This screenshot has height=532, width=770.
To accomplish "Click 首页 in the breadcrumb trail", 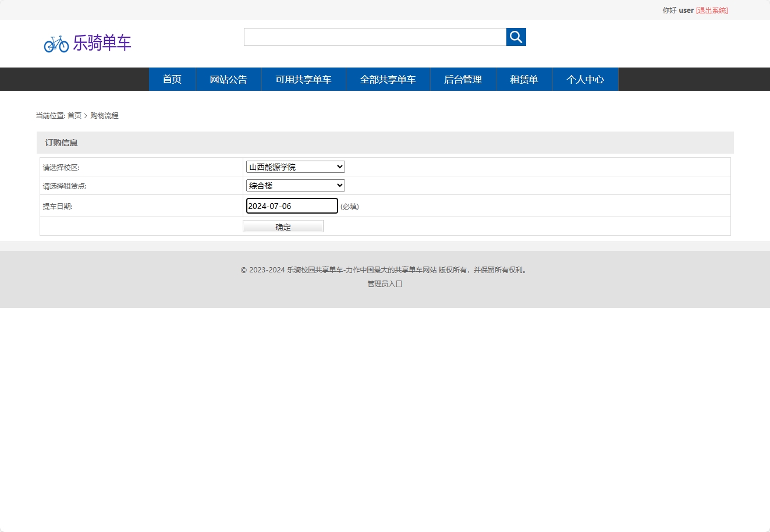I will (x=74, y=115).
